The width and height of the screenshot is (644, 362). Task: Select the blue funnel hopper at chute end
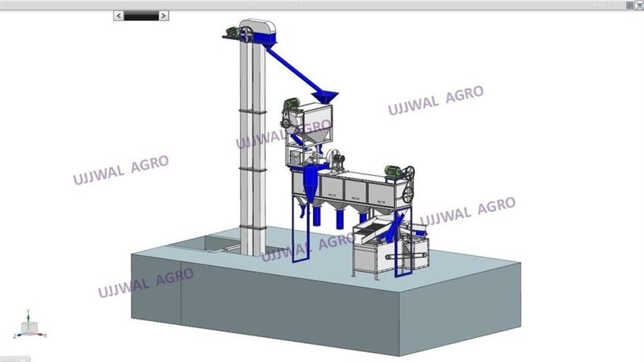pos(327,97)
